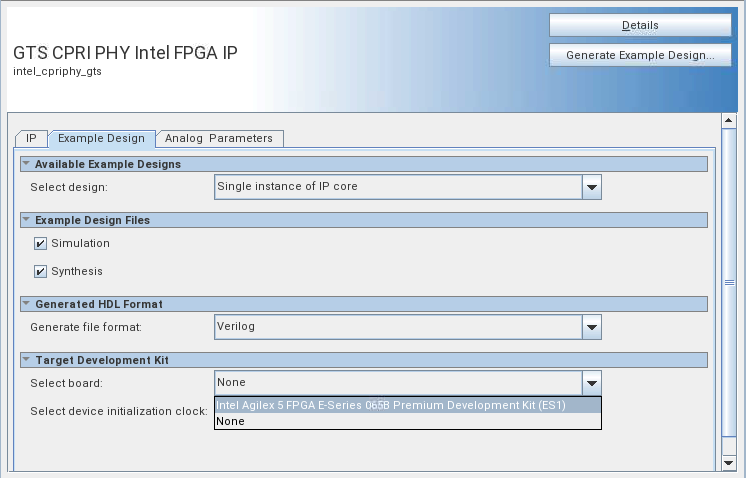The height and width of the screenshot is (478, 746).
Task: Open the Select design dropdown arrow
Action: pos(592,187)
